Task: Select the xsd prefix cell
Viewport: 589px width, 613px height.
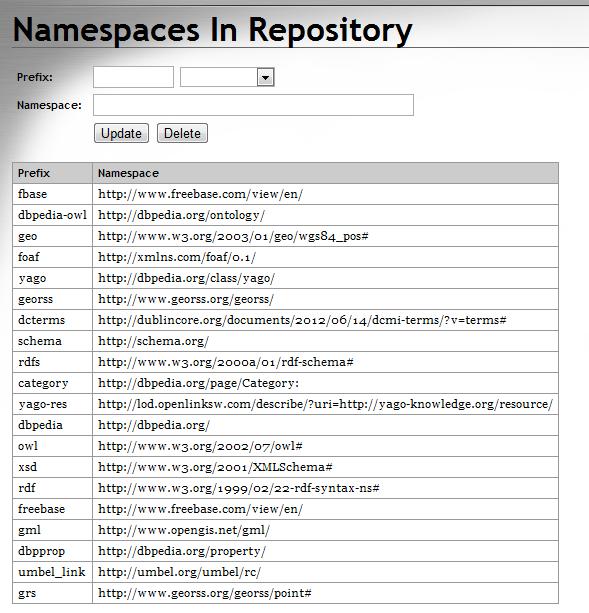Action: click(52, 467)
